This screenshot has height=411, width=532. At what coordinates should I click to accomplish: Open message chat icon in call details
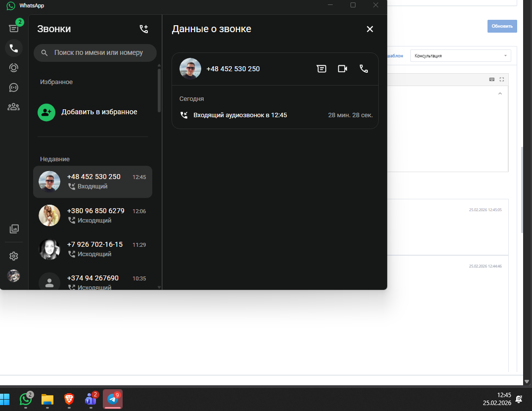pyautogui.click(x=321, y=69)
